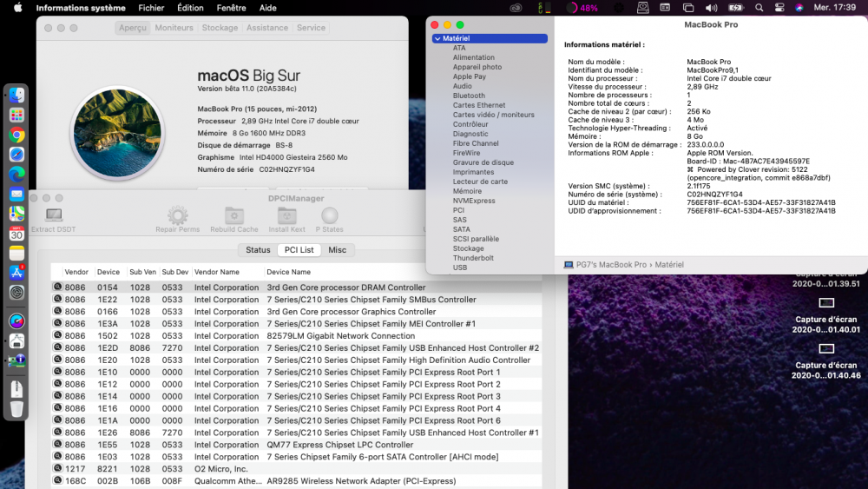Open Maps from the Dock
868x489 pixels.
pyautogui.click(x=16, y=214)
